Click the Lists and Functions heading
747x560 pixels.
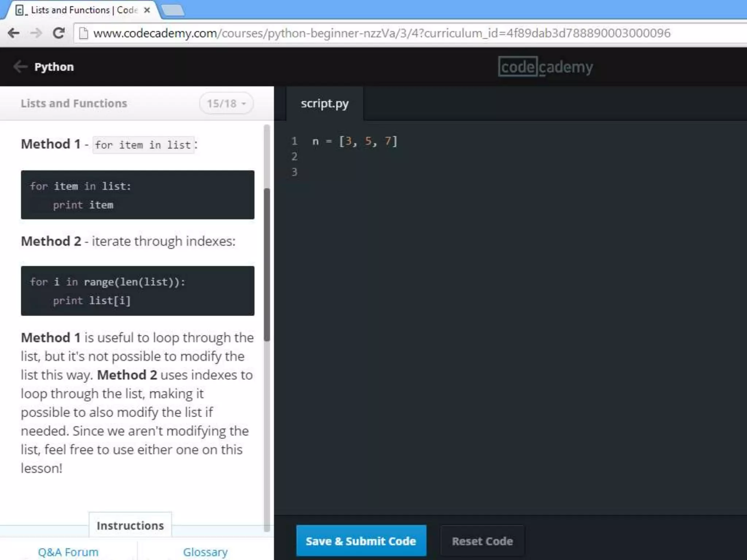tap(74, 104)
